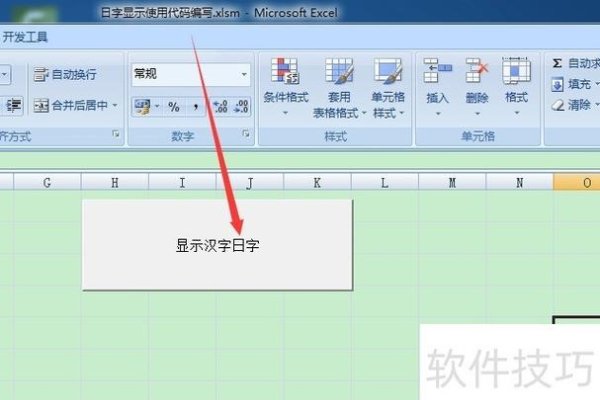Click the 插入 insert cells icon
This screenshot has height=400, width=600.
pyautogui.click(x=437, y=71)
